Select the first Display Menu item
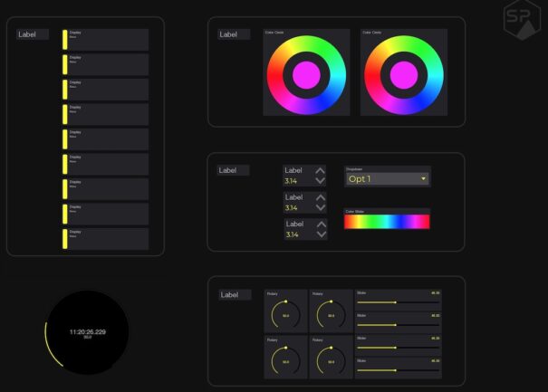The image size is (548, 392). [x=105, y=39]
